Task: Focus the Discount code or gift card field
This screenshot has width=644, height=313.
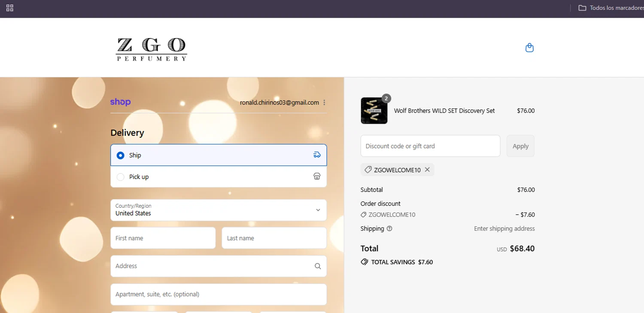Action: (430, 146)
